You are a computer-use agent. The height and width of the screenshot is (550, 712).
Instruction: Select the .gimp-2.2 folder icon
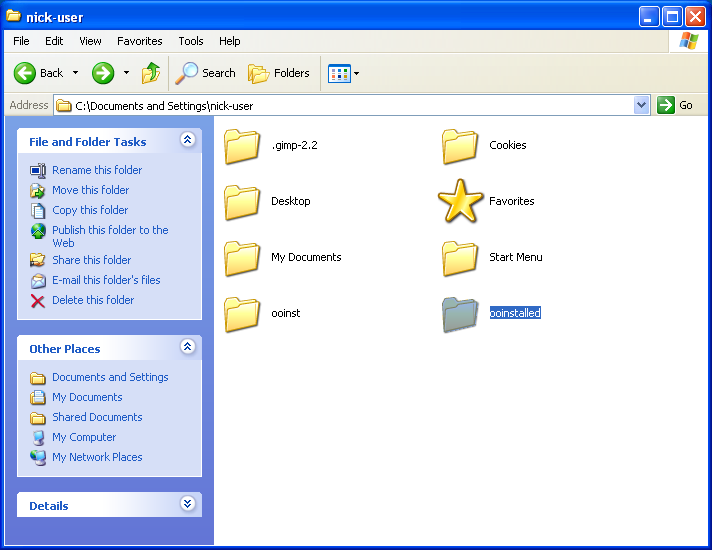[242, 146]
